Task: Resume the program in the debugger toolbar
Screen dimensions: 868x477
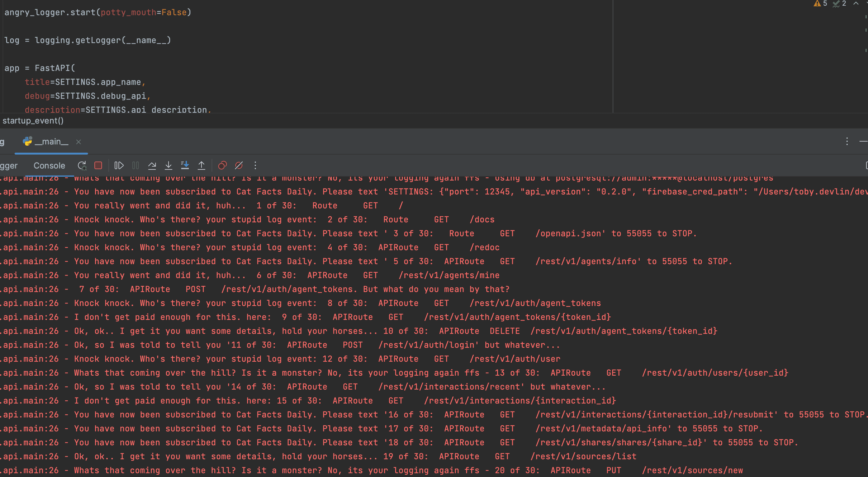Action: pyautogui.click(x=119, y=165)
